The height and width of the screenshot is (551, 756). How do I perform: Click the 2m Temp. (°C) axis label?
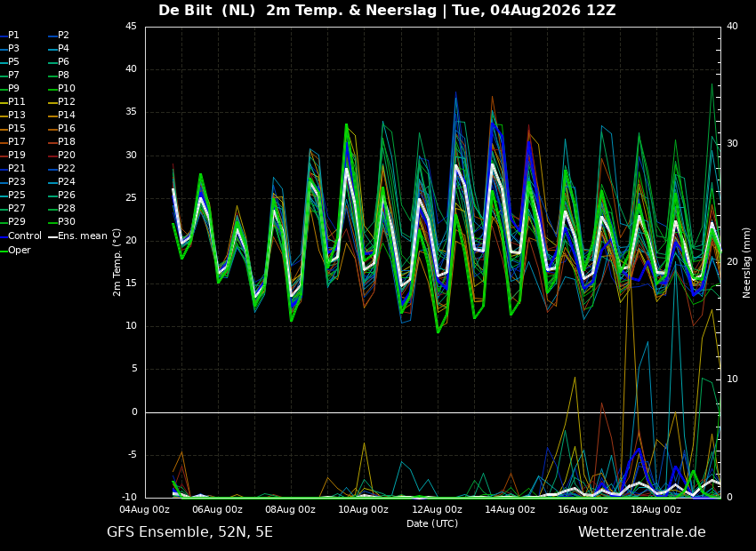[x=117, y=262]
